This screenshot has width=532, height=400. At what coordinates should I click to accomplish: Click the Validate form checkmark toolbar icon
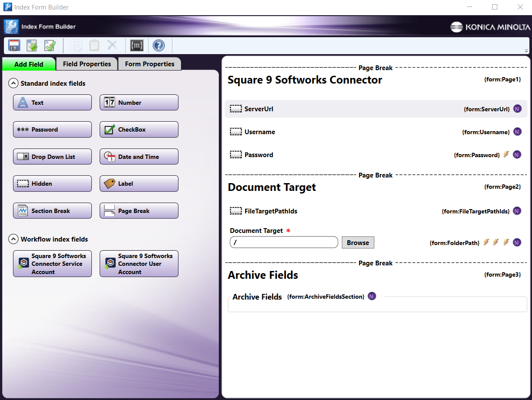50,45
